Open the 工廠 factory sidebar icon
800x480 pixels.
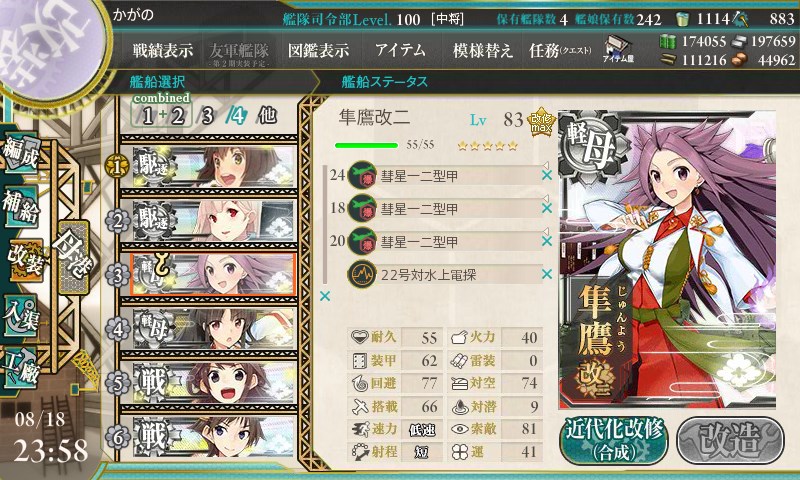point(20,367)
